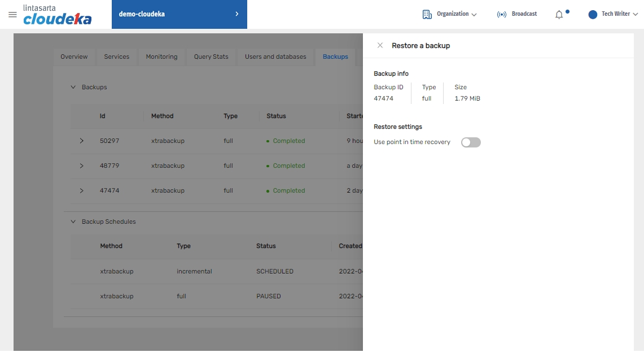Click the Cloudeka logo
The width and height of the screenshot is (644, 352).
tap(57, 15)
